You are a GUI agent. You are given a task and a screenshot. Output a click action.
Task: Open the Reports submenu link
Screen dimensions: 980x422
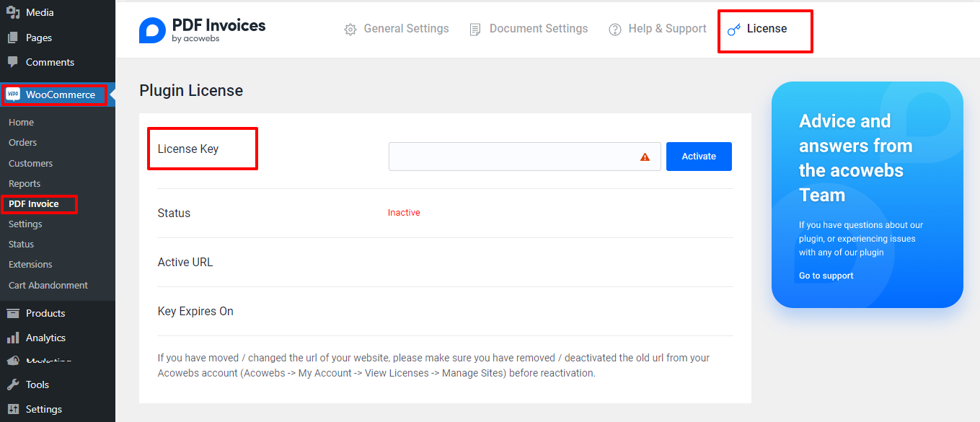tap(25, 184)
